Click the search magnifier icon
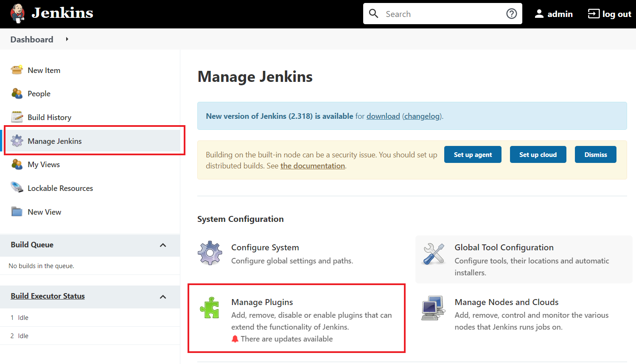The width and height of the screenshot is (636, 364). coord(373,14)
